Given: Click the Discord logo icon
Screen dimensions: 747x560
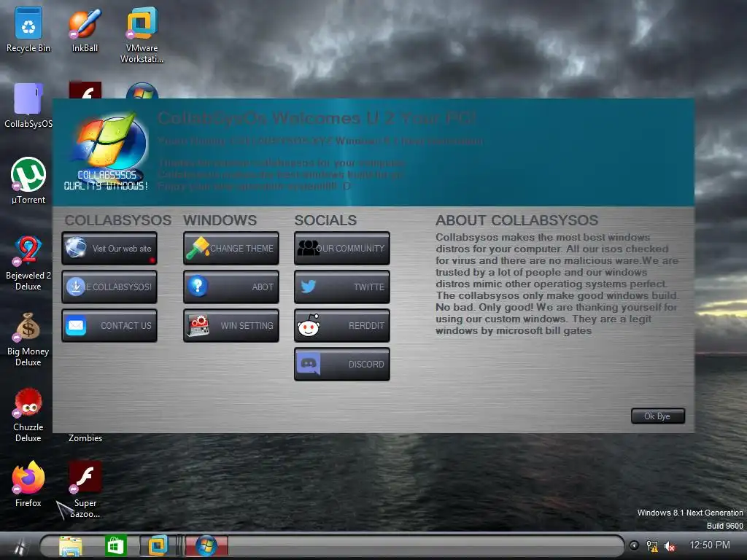Looking at the screenshot, I should (309, 364).
